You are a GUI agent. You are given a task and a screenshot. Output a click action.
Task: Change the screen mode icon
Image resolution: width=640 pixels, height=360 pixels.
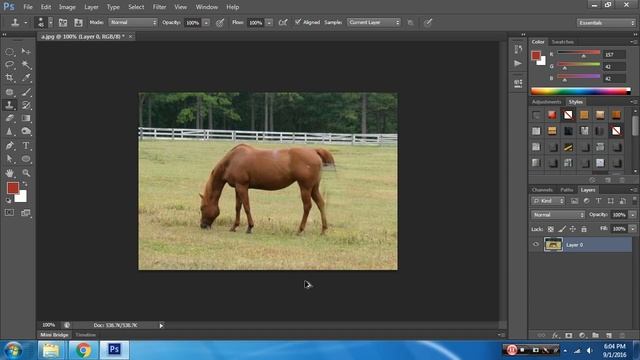[x=26, y=213]
